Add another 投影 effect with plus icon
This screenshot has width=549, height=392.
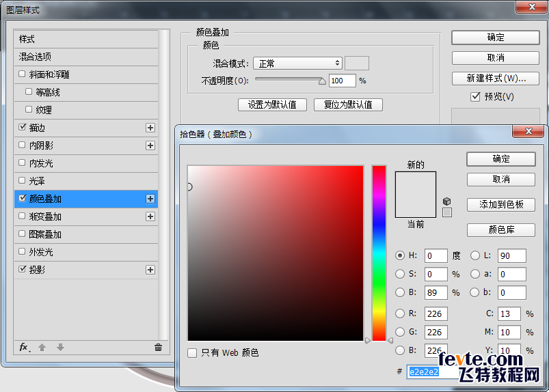click(150, 270)
